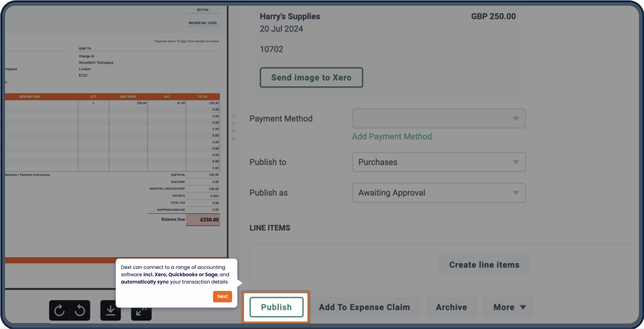
Task: Click the invoice number 10702 field
Action: click(271, 49)
